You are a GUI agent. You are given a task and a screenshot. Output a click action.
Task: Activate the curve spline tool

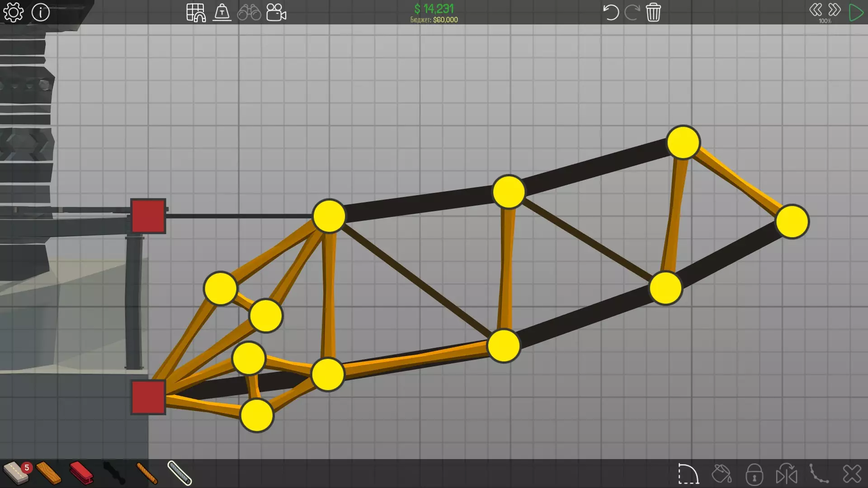(x=819, y=474)
